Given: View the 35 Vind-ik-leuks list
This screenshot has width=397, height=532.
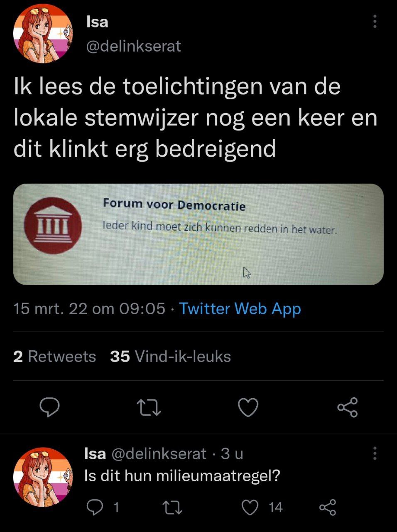Looking at the screenshot, I should pos(170,357).
